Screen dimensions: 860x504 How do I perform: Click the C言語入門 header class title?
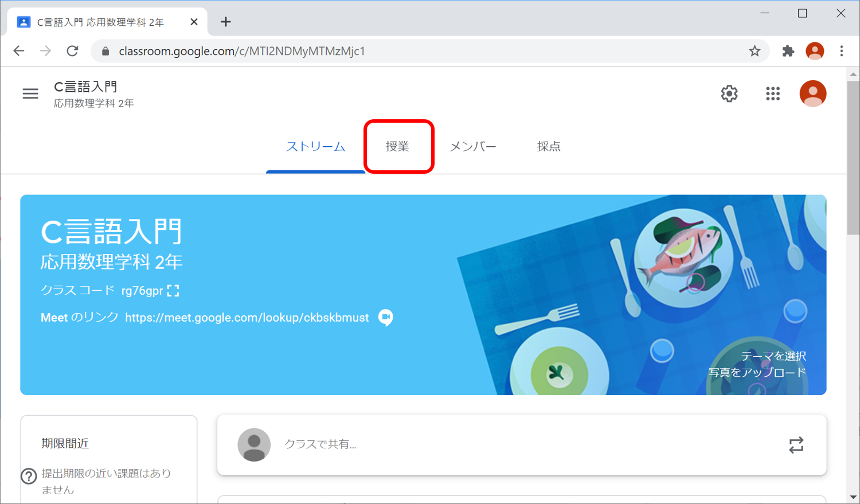(85, 87)
